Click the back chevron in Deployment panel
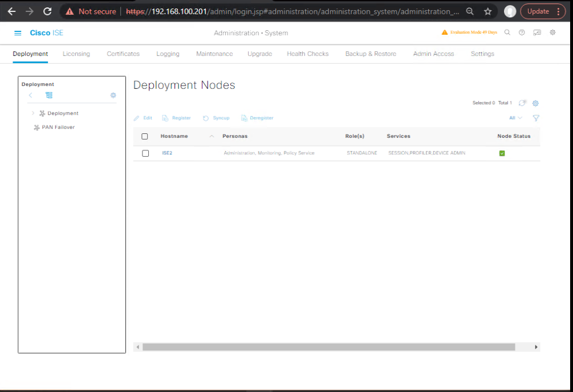This screenshot has height=392, width=573. coord(31,95)
